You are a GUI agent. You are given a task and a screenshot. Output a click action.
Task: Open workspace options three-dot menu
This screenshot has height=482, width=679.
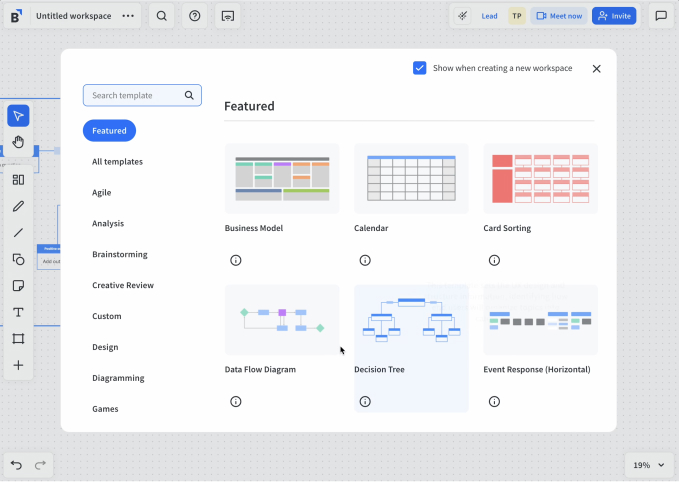[128, 16]
